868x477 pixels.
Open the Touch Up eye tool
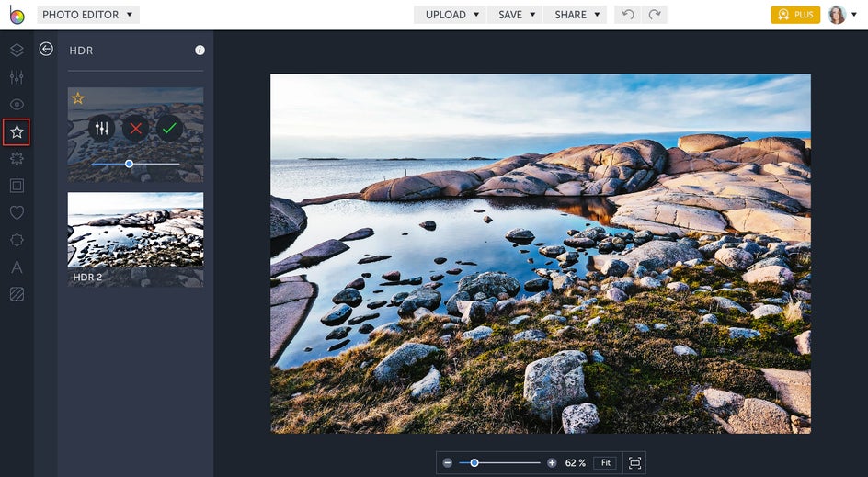click(x=17, y=105)
